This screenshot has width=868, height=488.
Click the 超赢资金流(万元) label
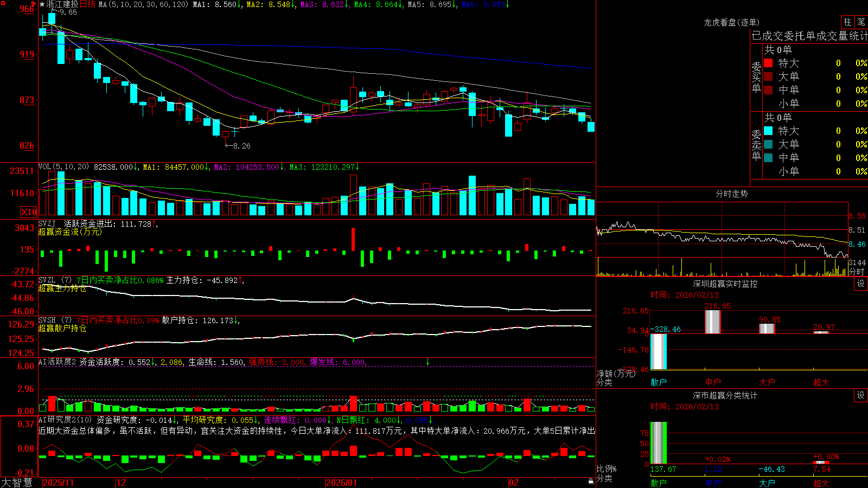click(70, 232)
